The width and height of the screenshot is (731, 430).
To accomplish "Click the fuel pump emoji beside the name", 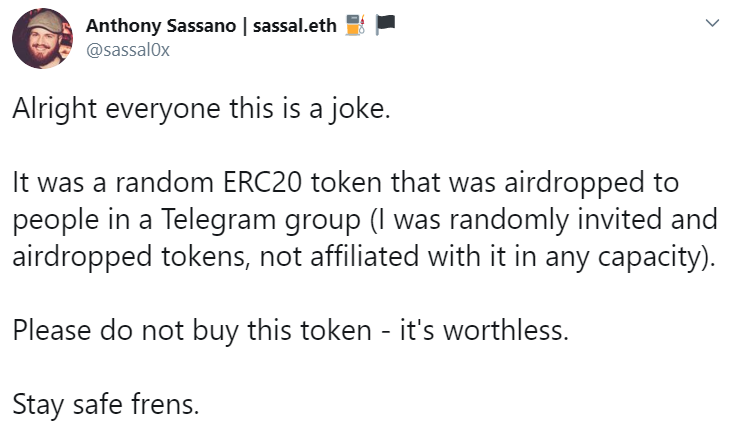I will (355, 25).
